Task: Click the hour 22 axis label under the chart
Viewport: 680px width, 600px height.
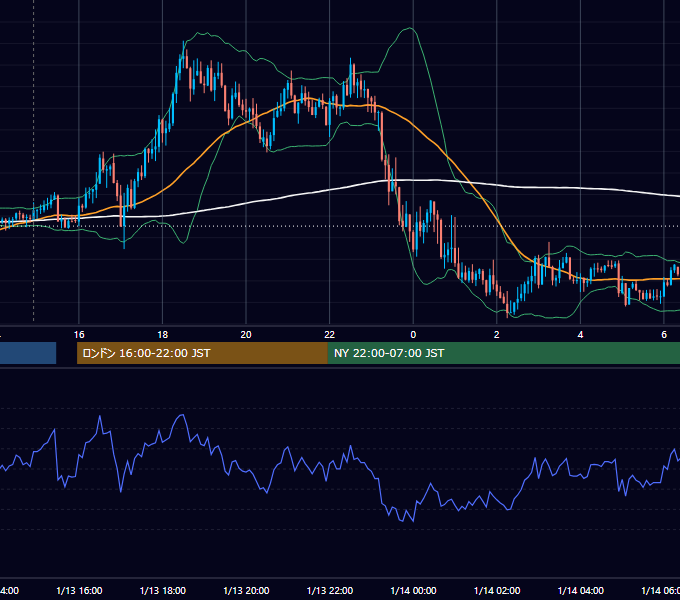Action: pyautogui.click(x=330, y=334)
